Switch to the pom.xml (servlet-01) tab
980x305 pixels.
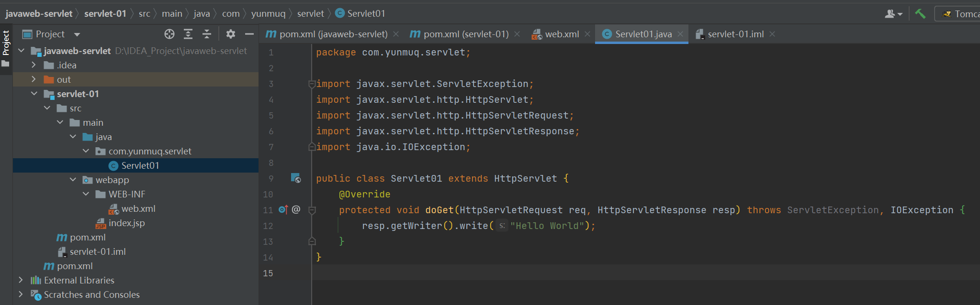pyautogui.click(x=465, y=34)
